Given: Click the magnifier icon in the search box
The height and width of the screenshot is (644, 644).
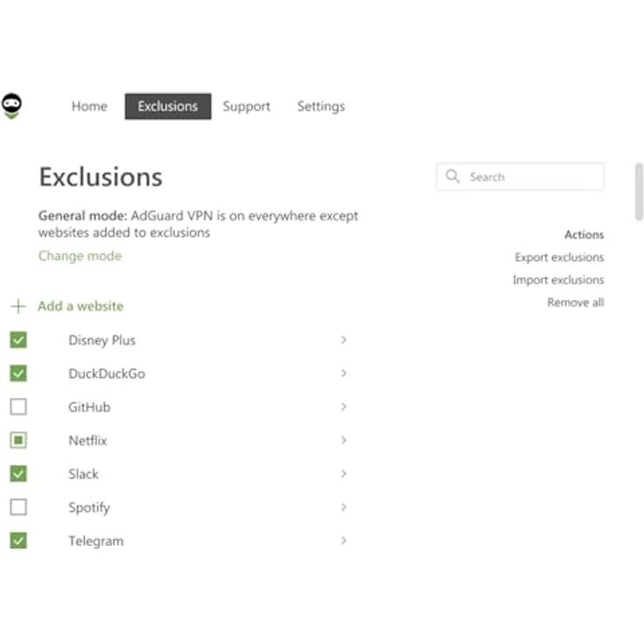Looking at the screenshot, I should 452,176.
